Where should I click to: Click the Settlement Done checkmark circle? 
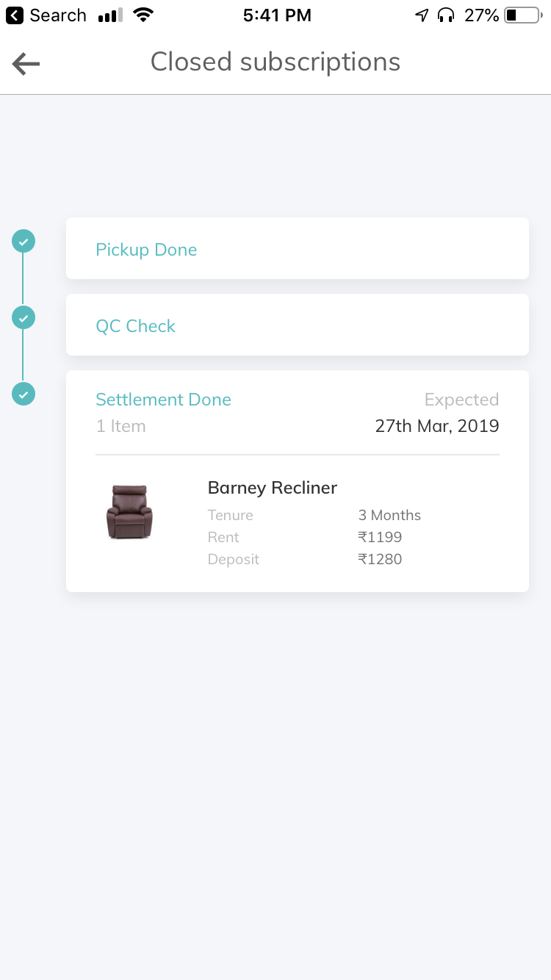(24, 394)
